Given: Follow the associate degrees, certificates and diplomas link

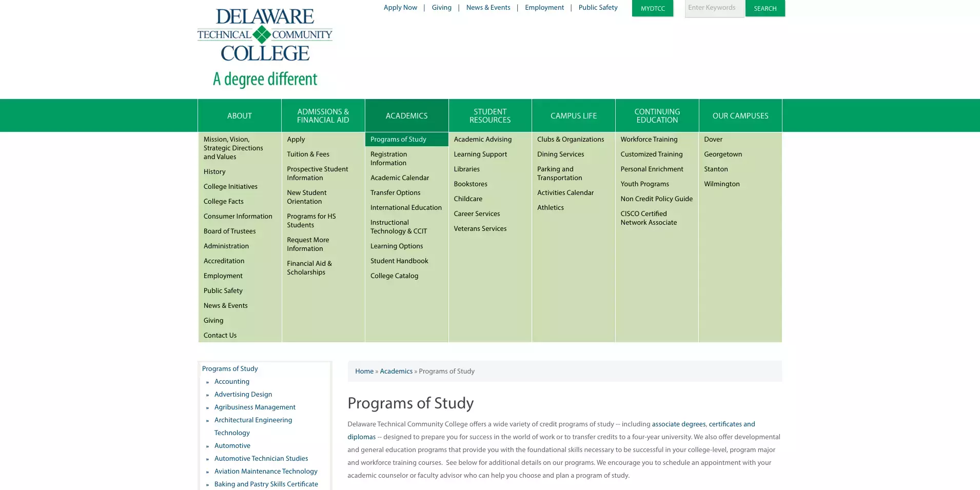Looking at the screenshot, I should coord(703,424).
